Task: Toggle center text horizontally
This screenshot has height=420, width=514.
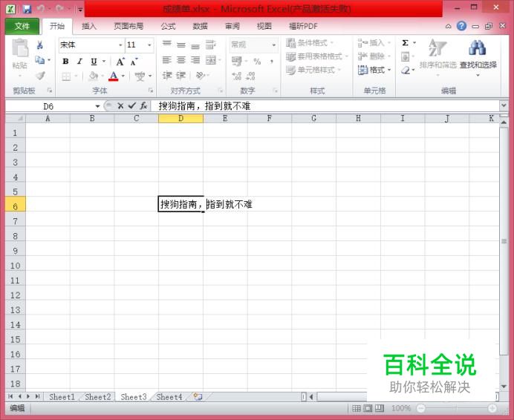Action: click(x=181, y=60)
